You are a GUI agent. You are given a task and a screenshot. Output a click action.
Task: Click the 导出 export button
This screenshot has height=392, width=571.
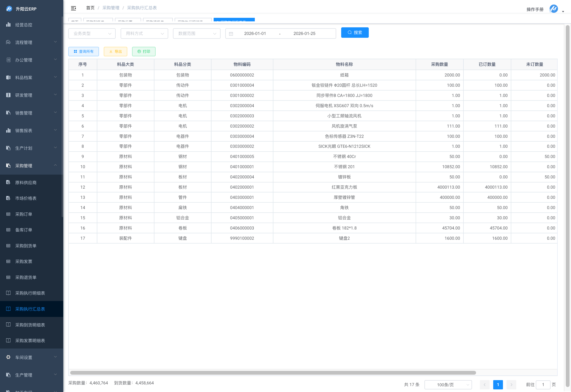pos(115,52)
